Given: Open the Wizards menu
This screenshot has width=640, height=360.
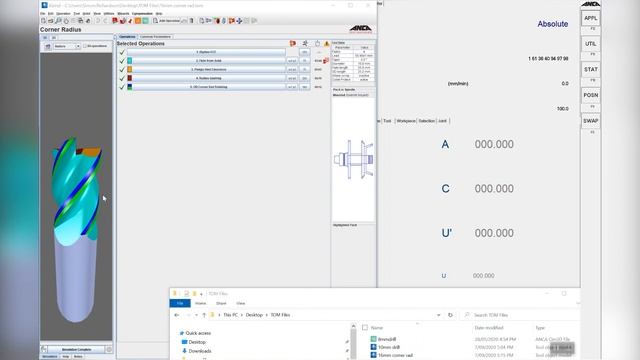Looking at the screenshot, I should coord(123,13).
